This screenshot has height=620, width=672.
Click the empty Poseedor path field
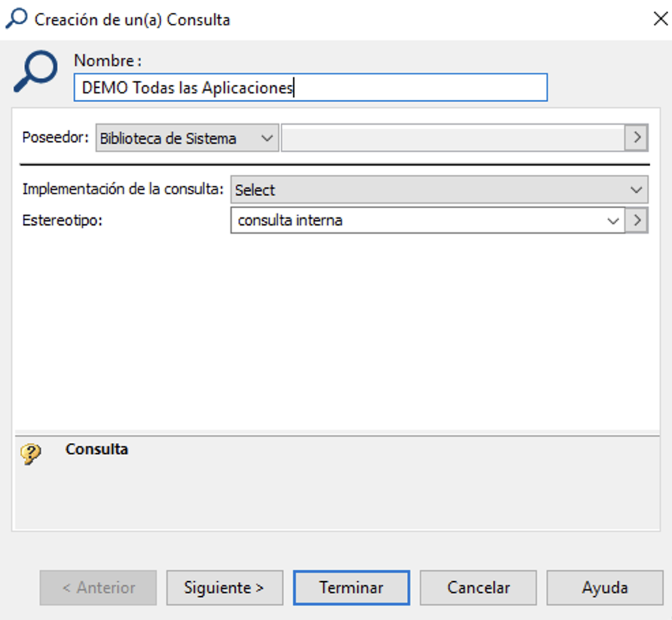pyautogui.click(x=453, y=138)
